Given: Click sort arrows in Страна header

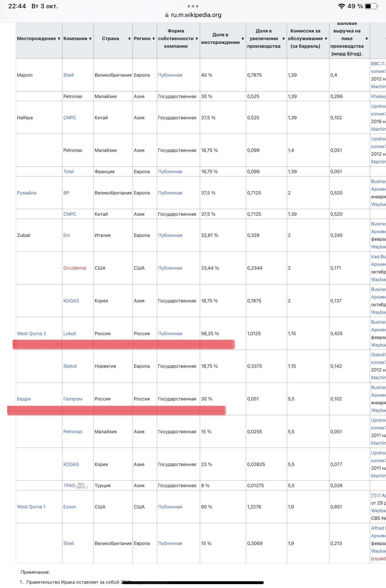Looking at the screenshot, I should coord(129,39).
